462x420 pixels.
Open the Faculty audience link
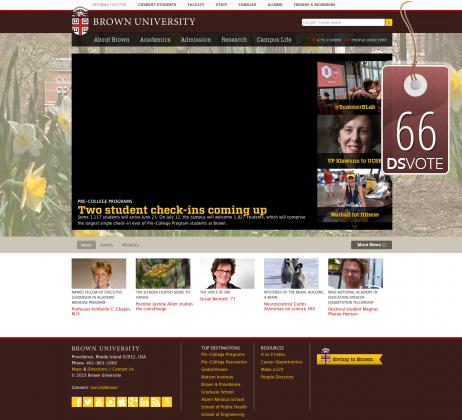pyautogui.click(x=196, y=5)
